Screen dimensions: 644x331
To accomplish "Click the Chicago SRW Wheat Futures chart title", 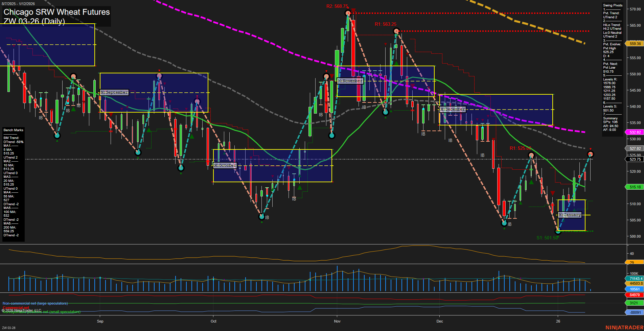I will 56,12.
